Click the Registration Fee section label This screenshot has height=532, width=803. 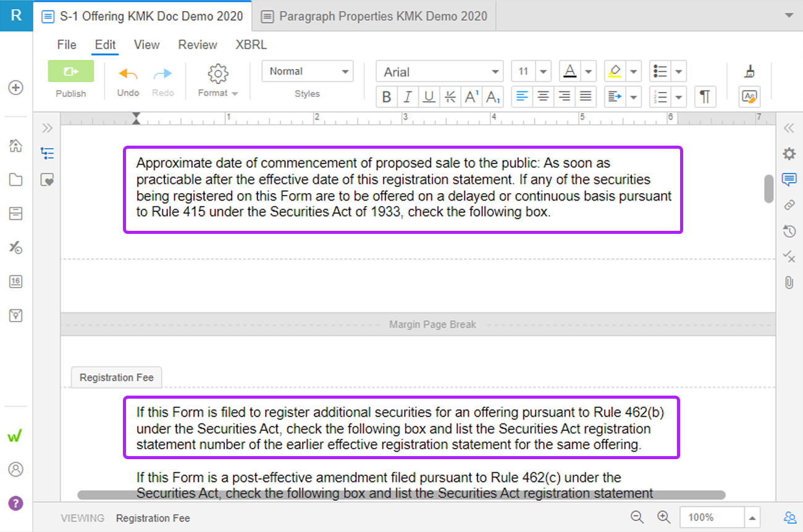[x=117, y=377]
